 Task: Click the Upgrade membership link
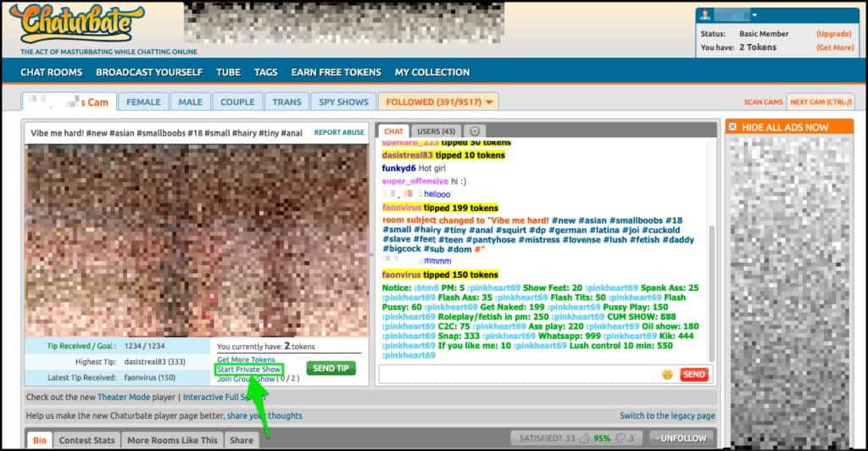pyautogui.click(x=834, y=34)
